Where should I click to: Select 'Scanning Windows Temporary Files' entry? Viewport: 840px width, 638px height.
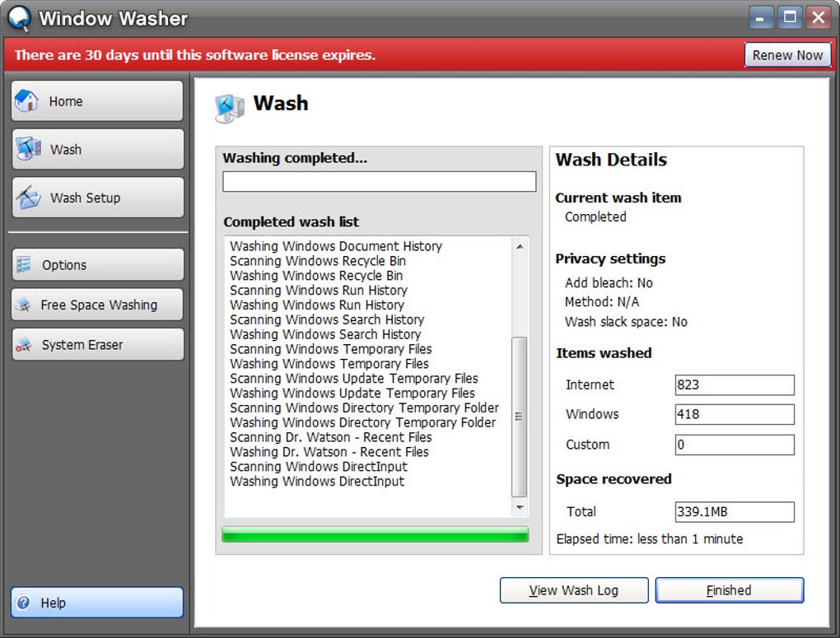coord(330,349)
